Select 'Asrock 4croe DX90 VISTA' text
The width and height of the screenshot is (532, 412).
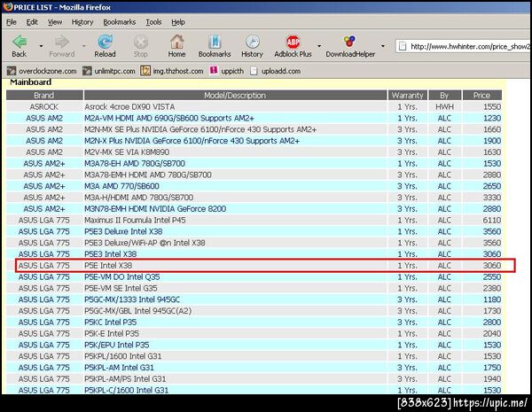pyautogui.click(x=129, y=107)
